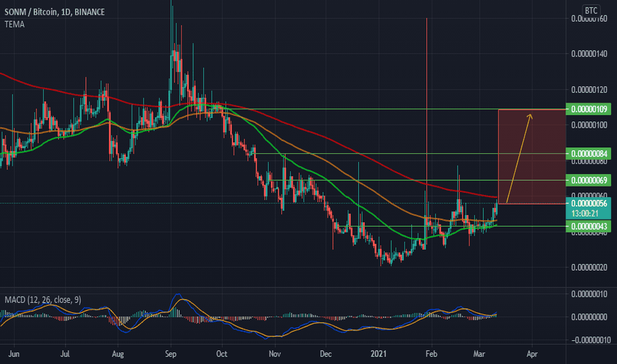Click the SONM / Bitcoin symbol title
Screen dimensions: 617x364
click(55, 12)
